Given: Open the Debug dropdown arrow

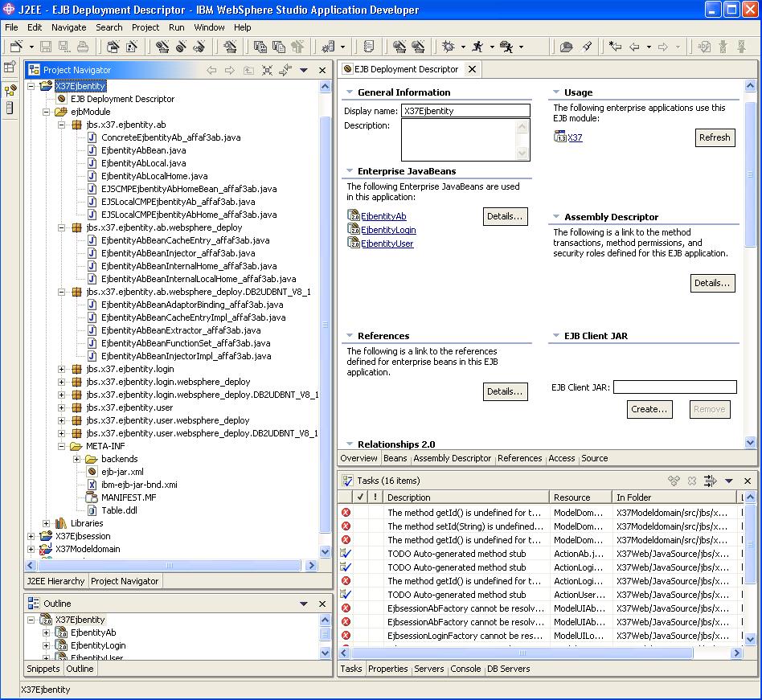Looking at the screenshot, I should pos(463,47).
